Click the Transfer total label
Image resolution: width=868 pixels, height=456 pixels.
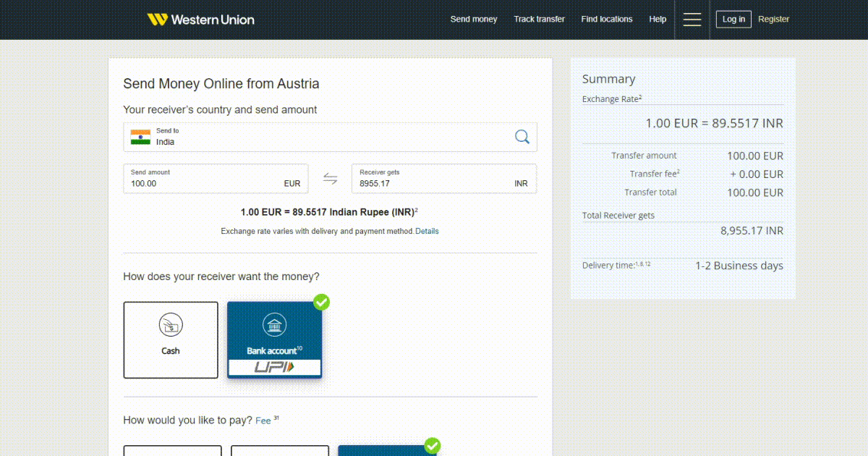click(651, 193)
